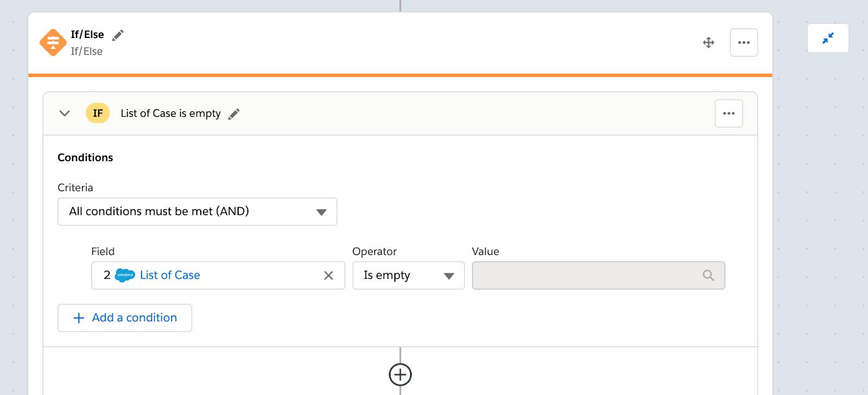Click the orange If/Else step icon
The height and width of the screenshot is (395, 868).
point(53,42)
